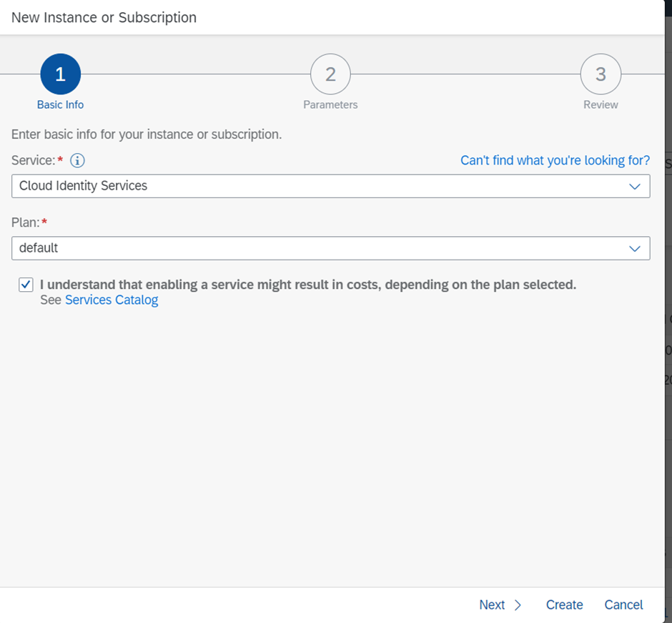Click the Plan field showing "default"

click(315, 248)
